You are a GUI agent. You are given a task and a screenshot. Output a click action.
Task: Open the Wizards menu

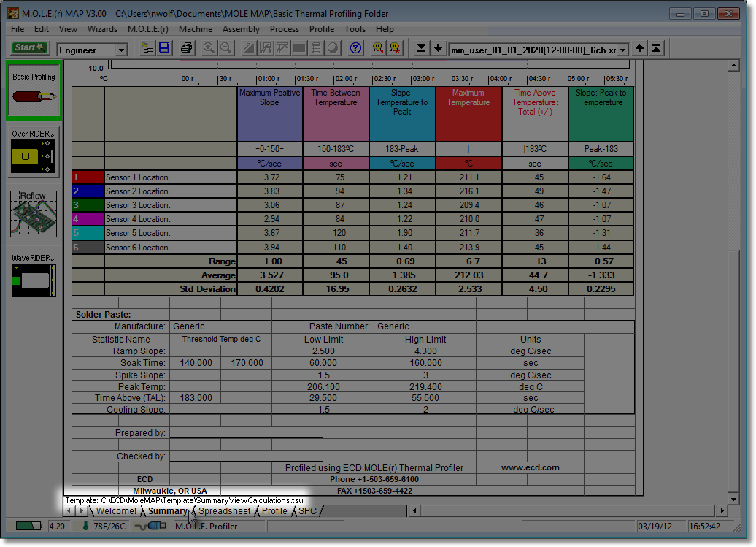pos(102,29)
